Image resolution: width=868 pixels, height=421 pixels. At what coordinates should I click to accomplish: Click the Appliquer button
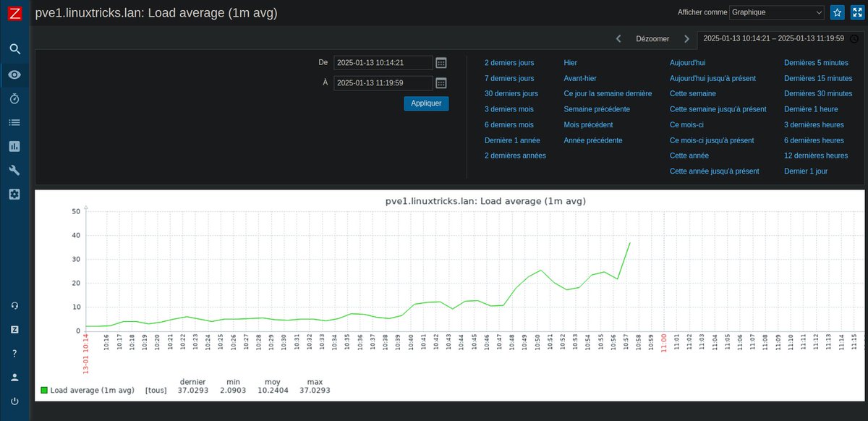point(427,103)
